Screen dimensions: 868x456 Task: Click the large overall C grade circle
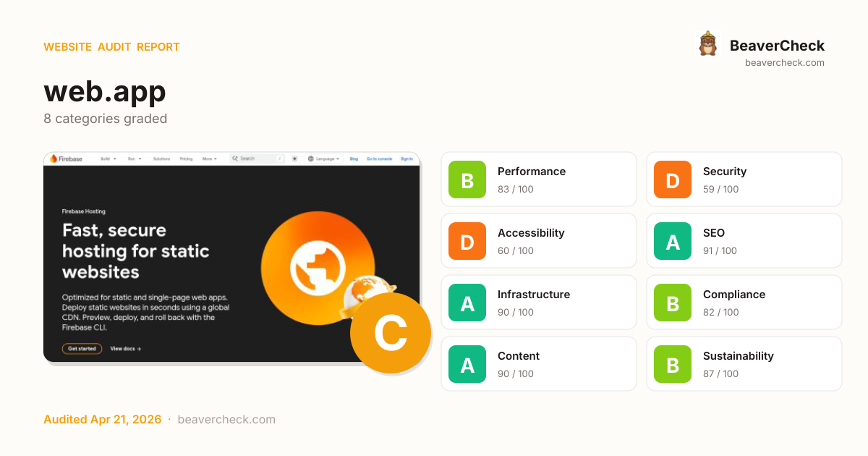(x=391, y=333)
